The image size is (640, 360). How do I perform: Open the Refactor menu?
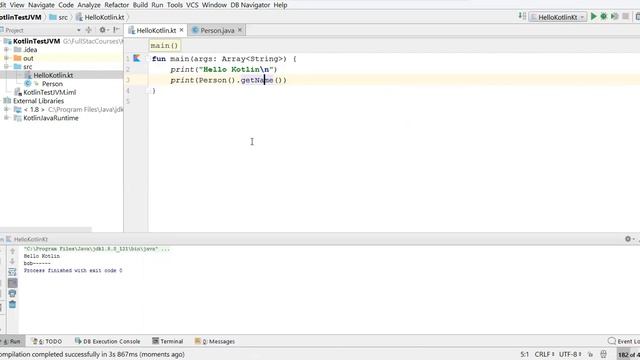(x=116, y=5)
